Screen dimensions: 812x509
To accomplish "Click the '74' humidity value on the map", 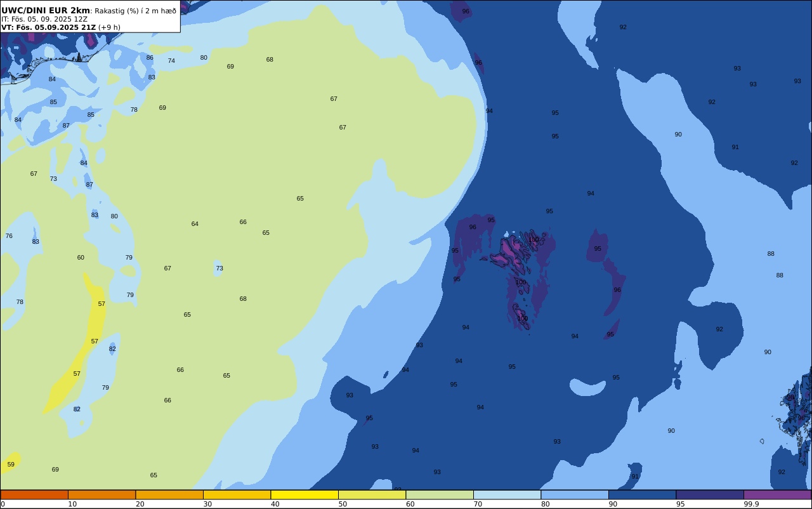I will [171, 61].
